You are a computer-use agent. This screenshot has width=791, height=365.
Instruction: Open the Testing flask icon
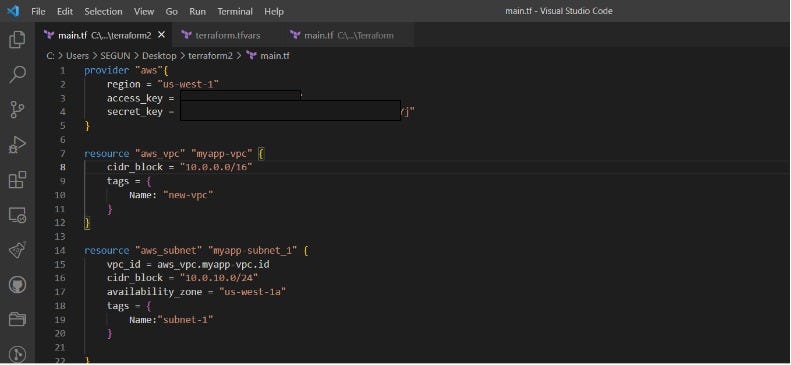point(17,250)
